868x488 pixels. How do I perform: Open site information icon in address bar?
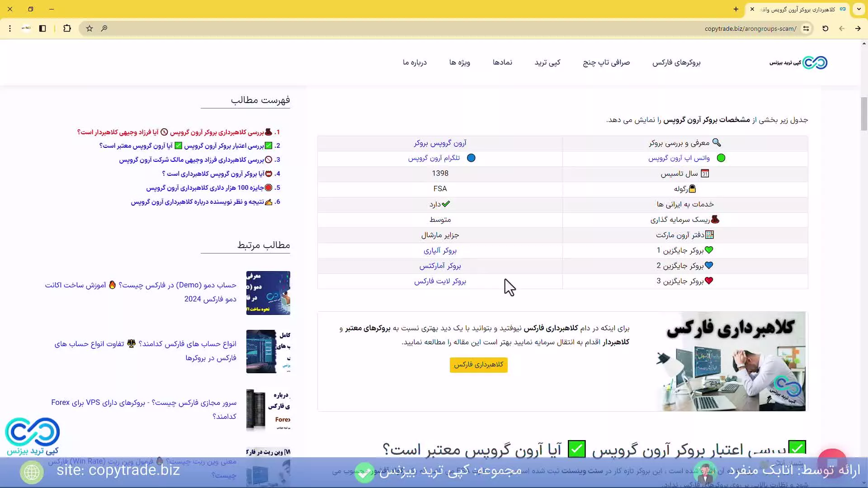[806, 28]
